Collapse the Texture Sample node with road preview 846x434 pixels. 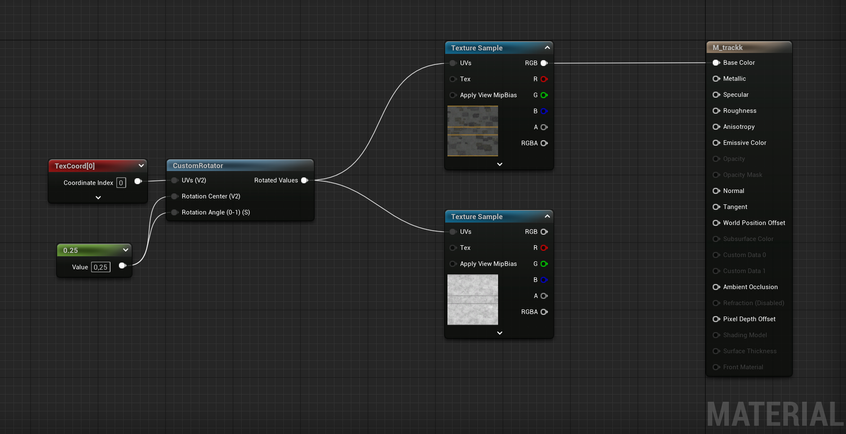click(547, 48)
